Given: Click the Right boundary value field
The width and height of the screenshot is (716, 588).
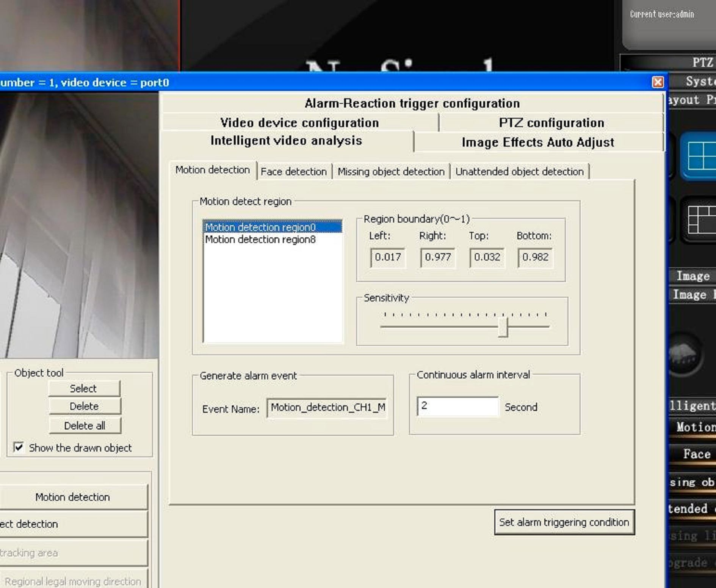Looking at the screenshot, I should [x=437, y=257].
